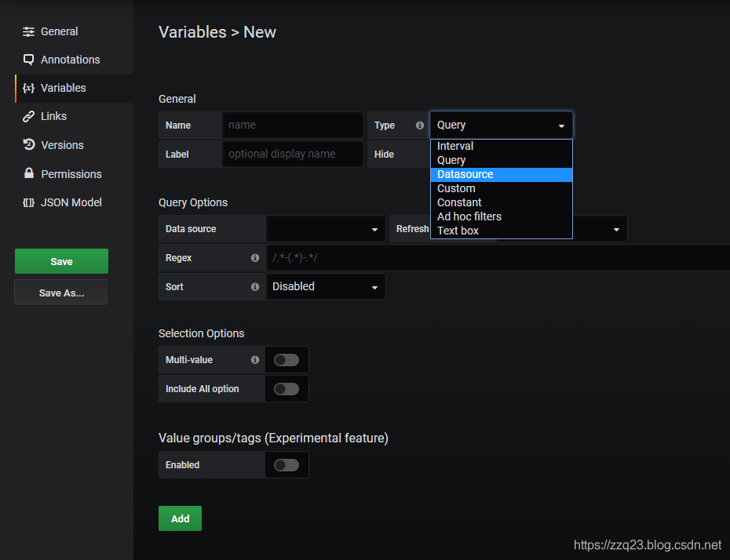730x560 pixels.
Task: Select Text box from the Type list
Action: (x=501, y=231)
